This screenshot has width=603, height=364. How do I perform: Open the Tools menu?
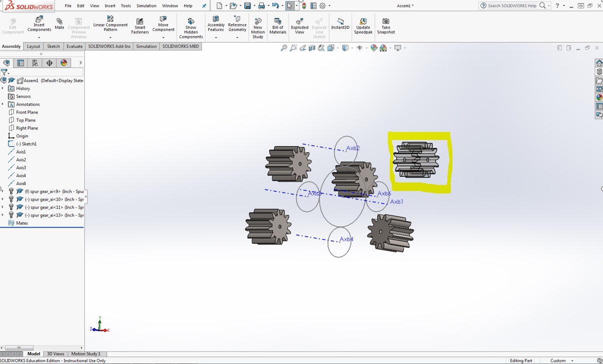click(126, 6)
